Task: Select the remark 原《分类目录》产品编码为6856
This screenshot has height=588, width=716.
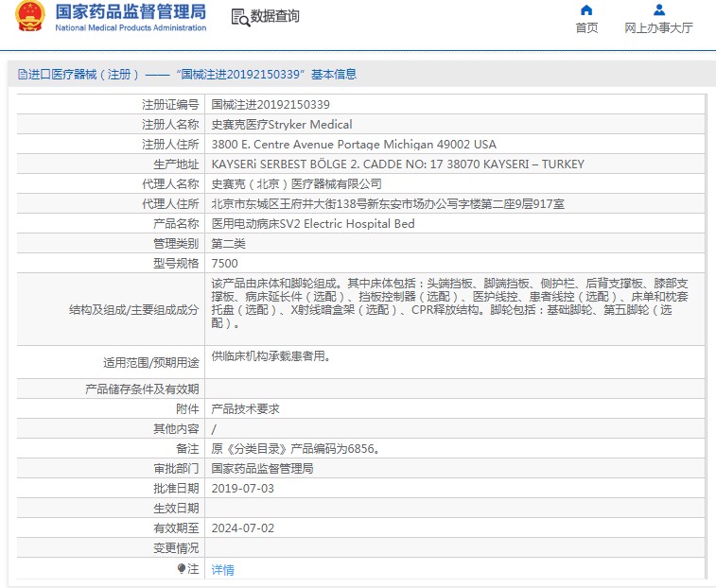Action: (295, 449)
